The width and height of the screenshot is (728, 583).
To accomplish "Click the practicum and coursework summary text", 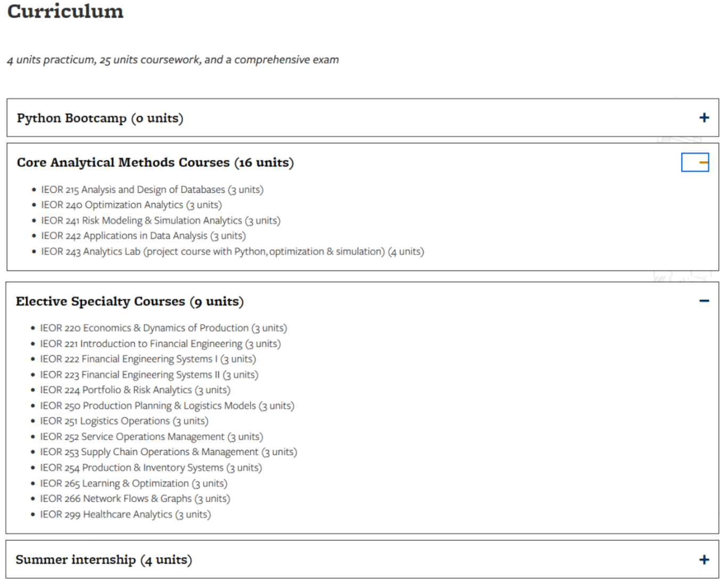I will (x=173, y=60).
